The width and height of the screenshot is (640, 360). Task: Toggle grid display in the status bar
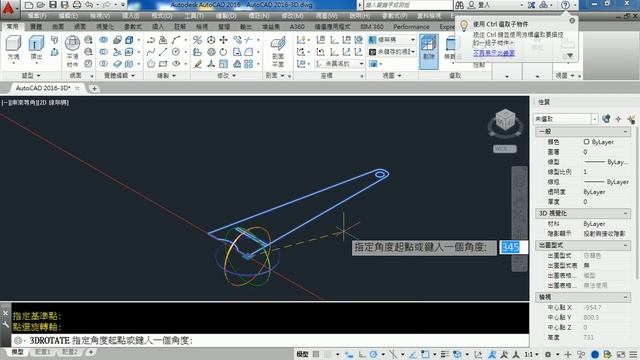tap(316, 354)
